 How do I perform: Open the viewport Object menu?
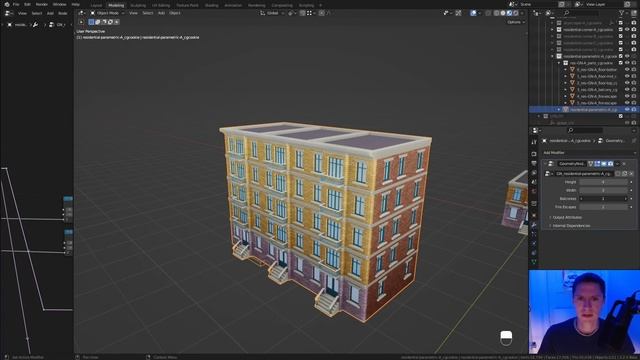[x=175, y=13]
